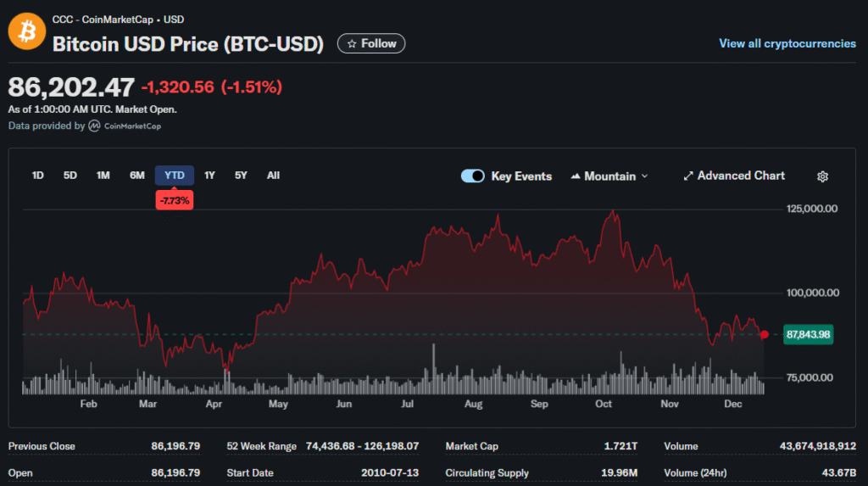Follow Bitcoin USD with the Follow button

pyautogui.click(x=371, y=43)
